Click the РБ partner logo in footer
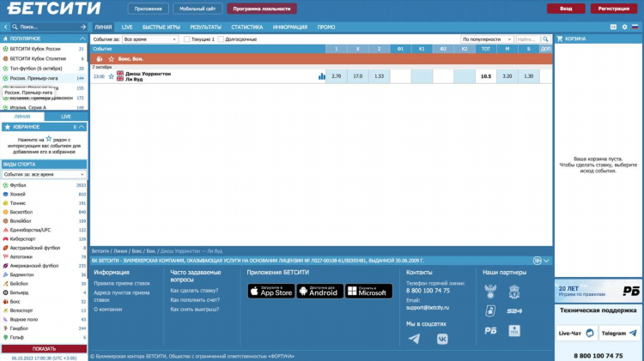 click(x=490, y=331)
